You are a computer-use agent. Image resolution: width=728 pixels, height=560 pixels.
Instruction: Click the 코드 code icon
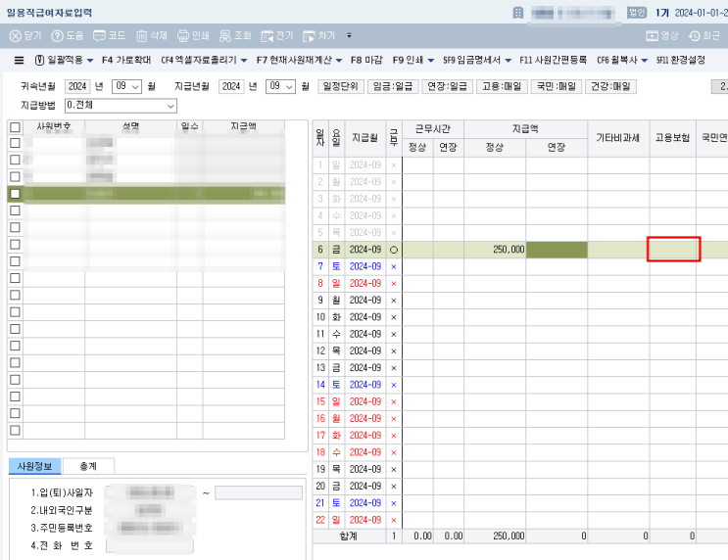(x=99, y=35)
